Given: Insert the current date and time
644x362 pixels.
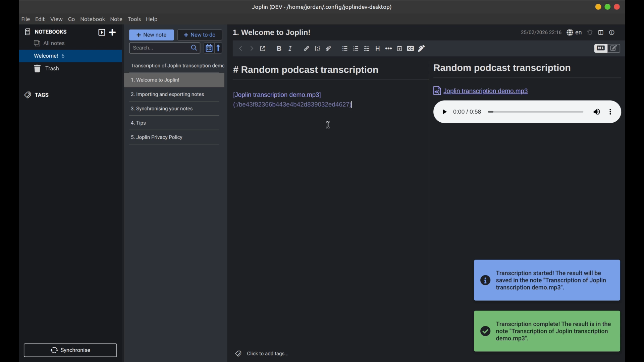Looking at the screenshot, I should coord(399,48).
